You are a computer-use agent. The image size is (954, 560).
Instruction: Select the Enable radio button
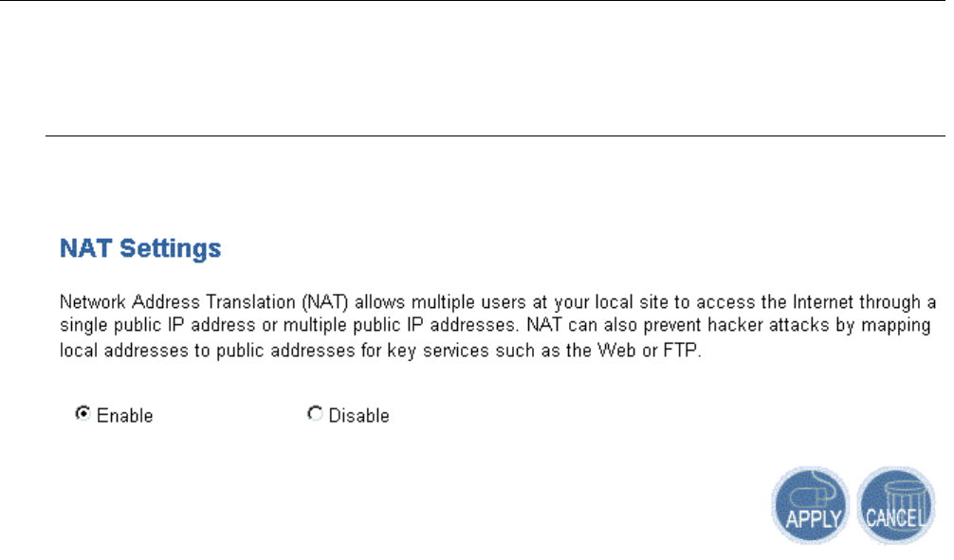pyautogui.click(x=83, y=414)
